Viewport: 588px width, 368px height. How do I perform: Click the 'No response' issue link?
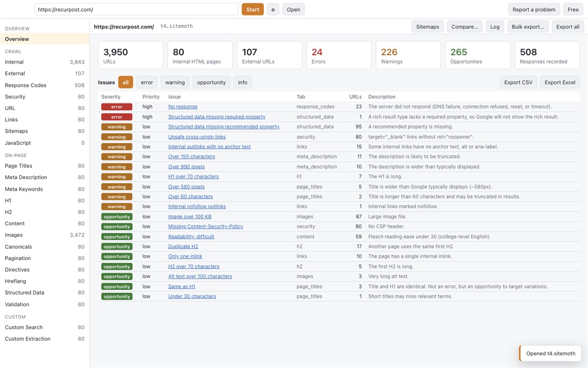tap(183, 107)
